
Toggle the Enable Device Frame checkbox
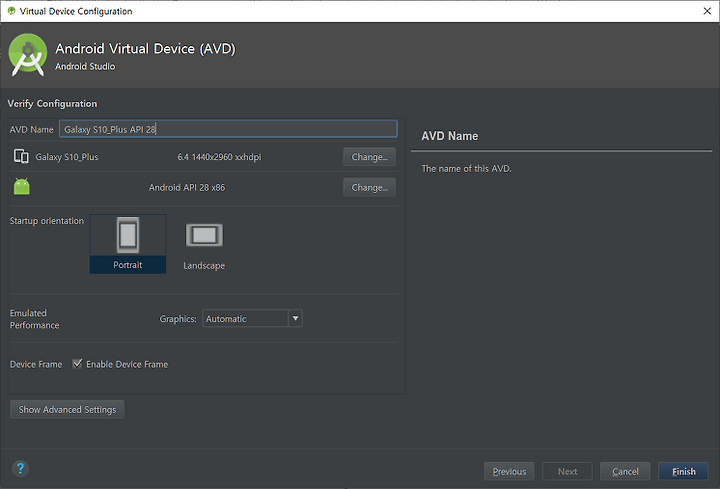[77, 364]
